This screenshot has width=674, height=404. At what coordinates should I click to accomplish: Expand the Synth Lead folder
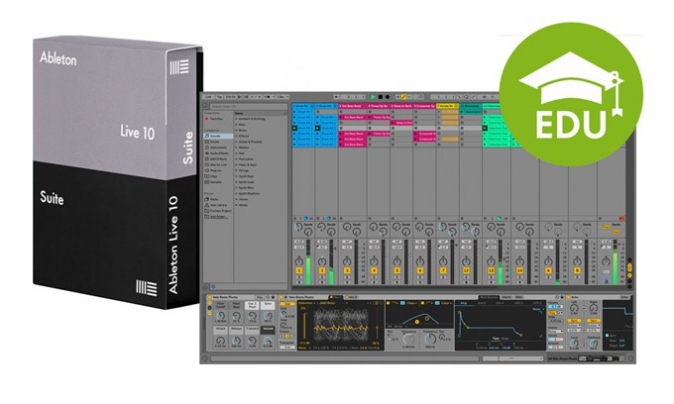coord(245,182)
